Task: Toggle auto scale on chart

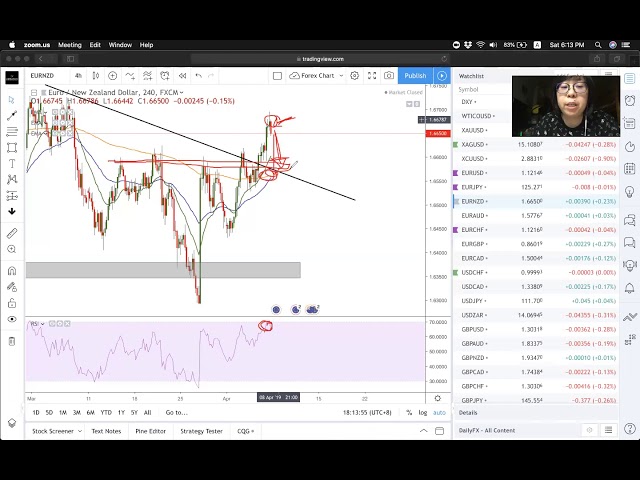Action: click(x=438, y=412)
